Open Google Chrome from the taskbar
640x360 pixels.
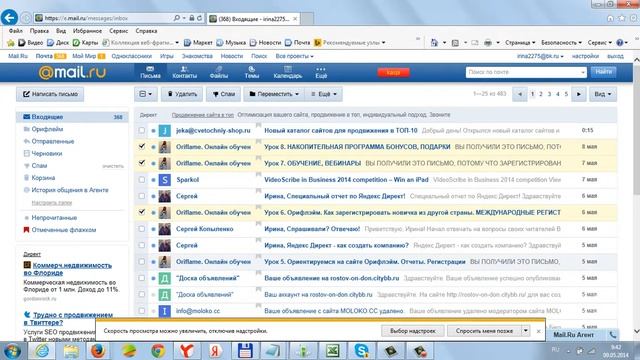tap(158, 351)
